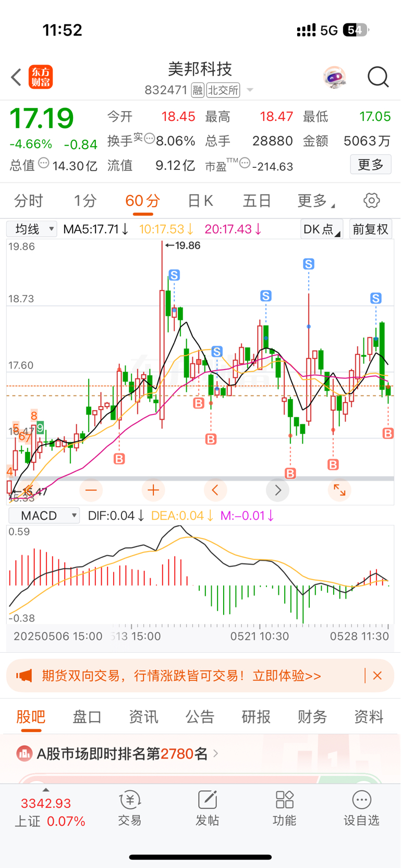The height and width of the screenshot is (868, 401).
Task: Open the 资料 tab
Action: point(369,717)
